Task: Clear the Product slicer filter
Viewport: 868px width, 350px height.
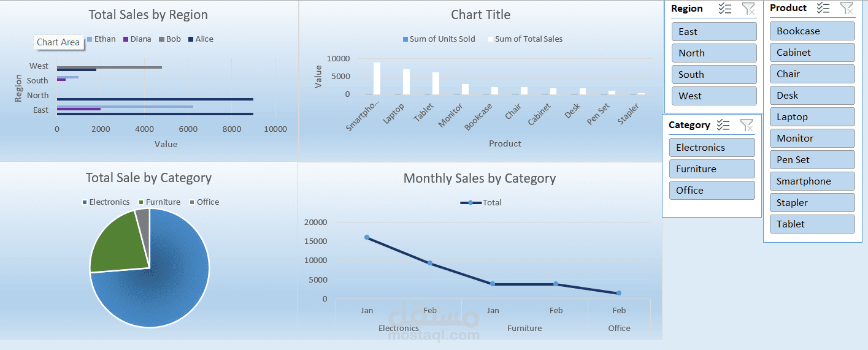Action: click(847, 8)
